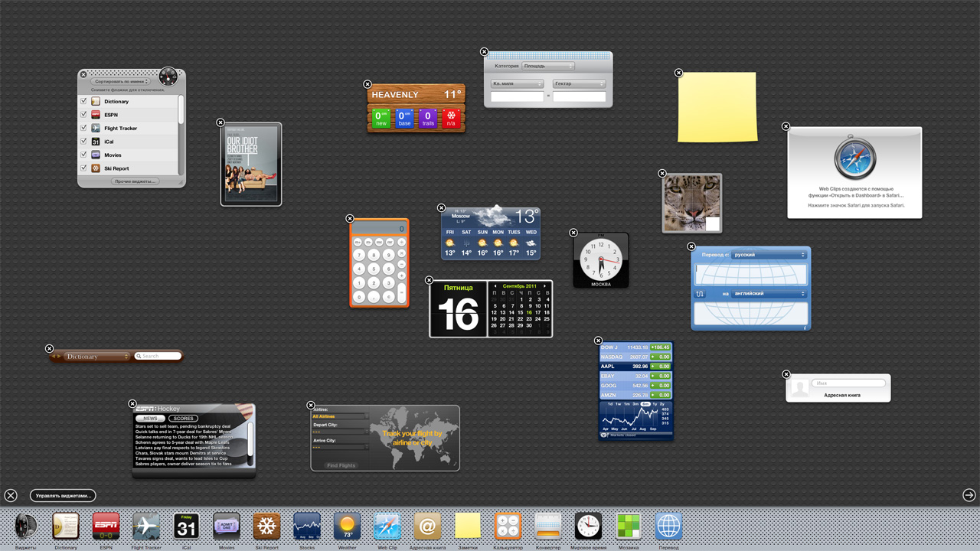Open the Сортировать по имени sort dropdown

[121, 81]
